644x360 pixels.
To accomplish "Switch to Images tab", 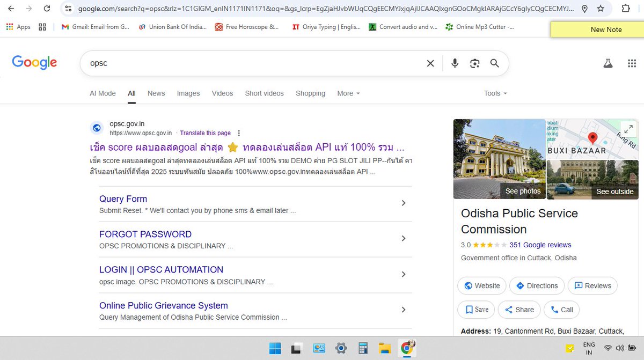I will 188,93.
